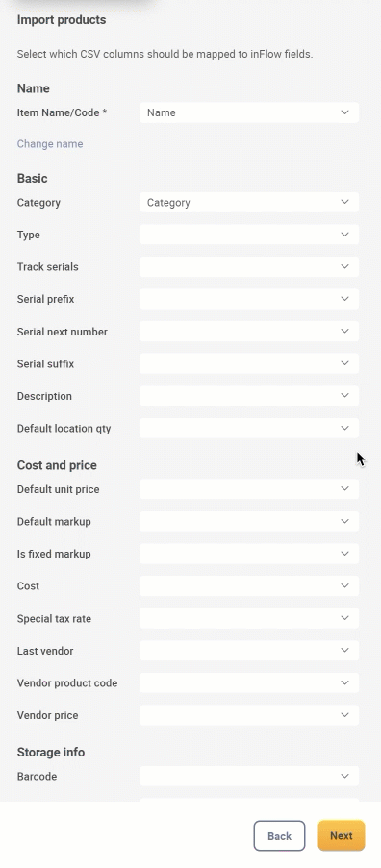The height and width of the screenshot is (868, 381).
Task: Proceed with the yellow Next button
Action: point(342,836)
